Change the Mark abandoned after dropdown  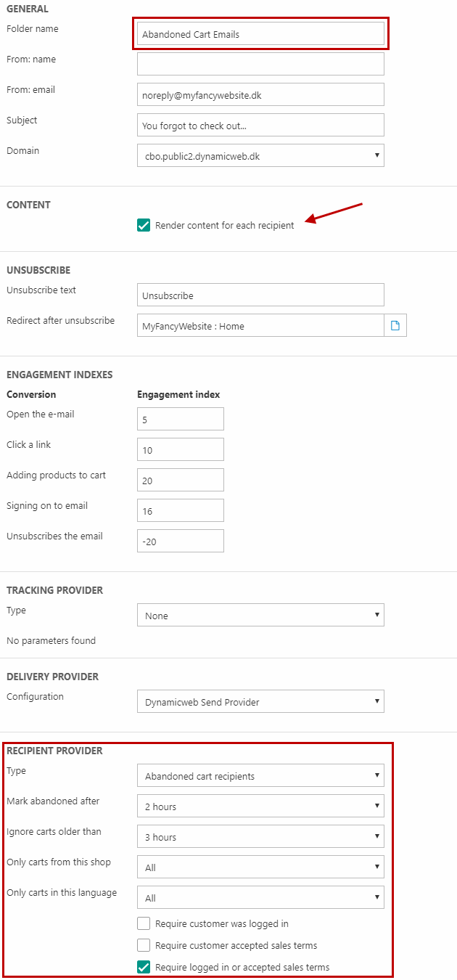(260, 806)
